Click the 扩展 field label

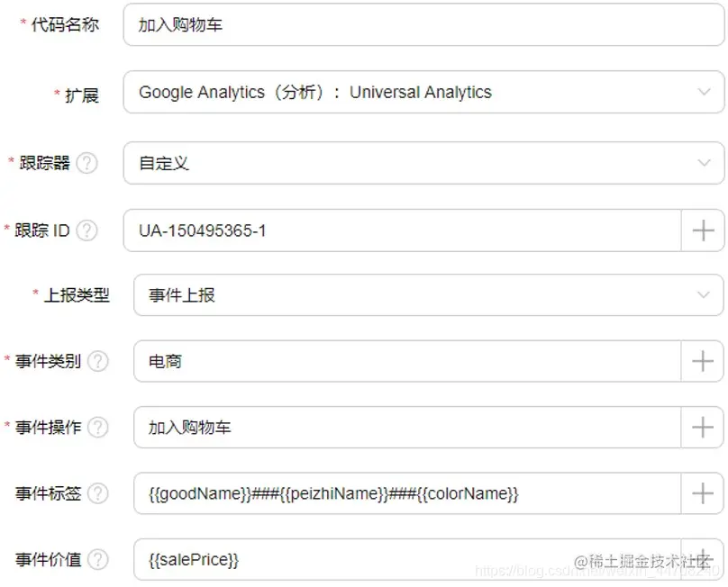pos(82,95)
